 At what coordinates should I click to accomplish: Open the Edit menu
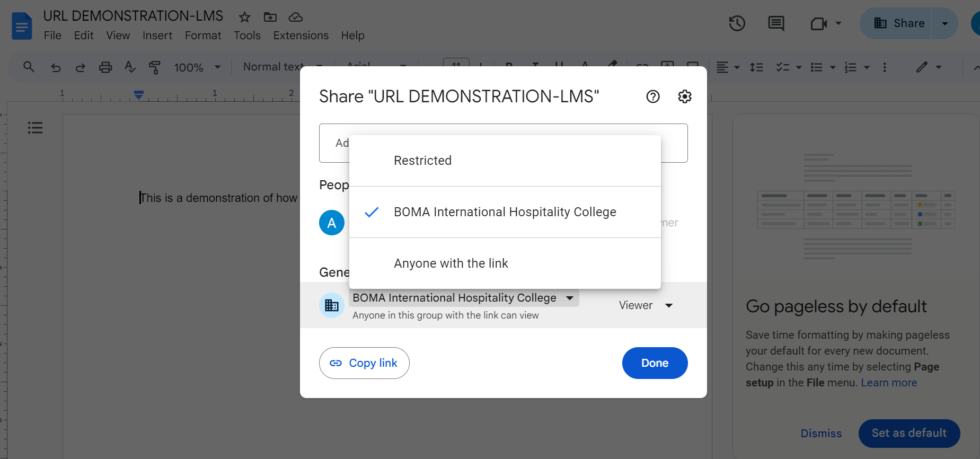tap(84, 36)
